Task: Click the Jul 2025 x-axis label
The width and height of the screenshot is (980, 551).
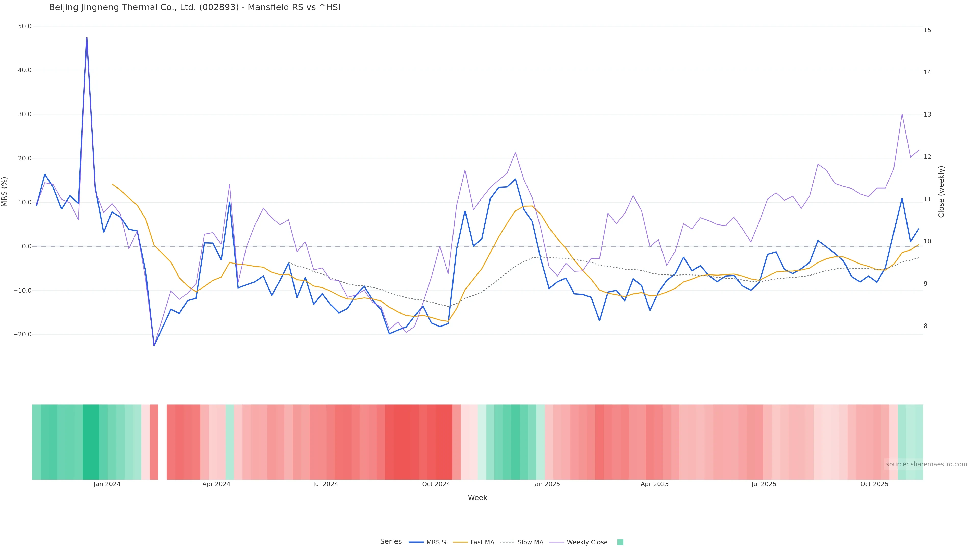Action: (x=764, y=484)
